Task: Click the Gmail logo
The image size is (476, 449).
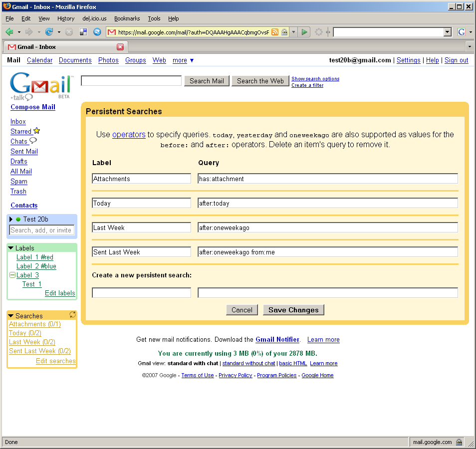Action: tap(41, 86)
